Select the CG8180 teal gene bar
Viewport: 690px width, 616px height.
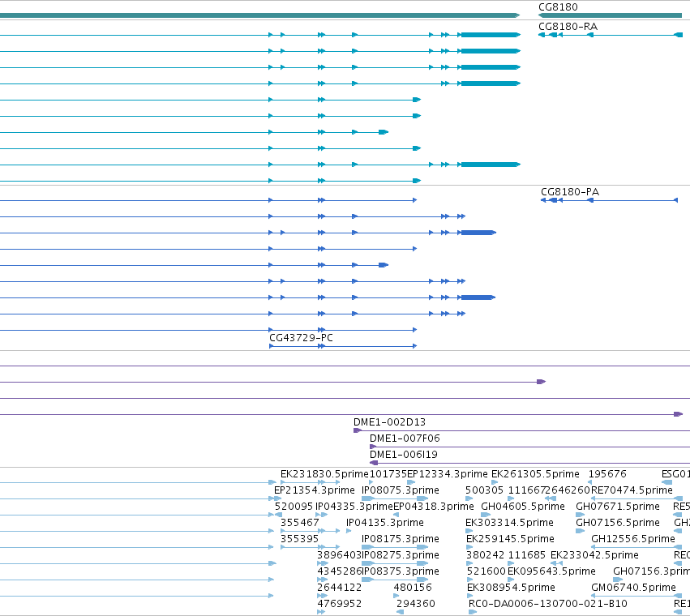pyautogui.click(x=610, y=15)
